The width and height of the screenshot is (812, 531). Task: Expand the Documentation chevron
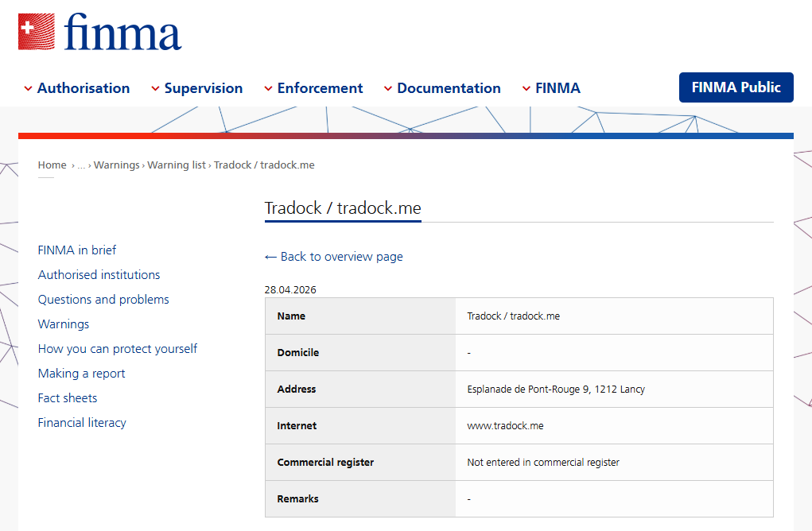(388, 88)
